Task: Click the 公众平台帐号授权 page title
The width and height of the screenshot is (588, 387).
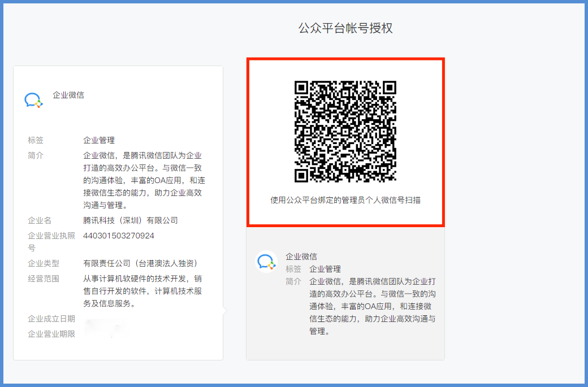Action: click(345, 28)
